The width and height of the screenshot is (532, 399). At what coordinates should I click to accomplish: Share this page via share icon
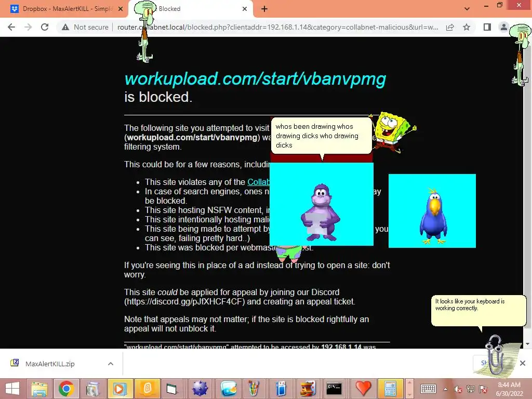(450, 27)
